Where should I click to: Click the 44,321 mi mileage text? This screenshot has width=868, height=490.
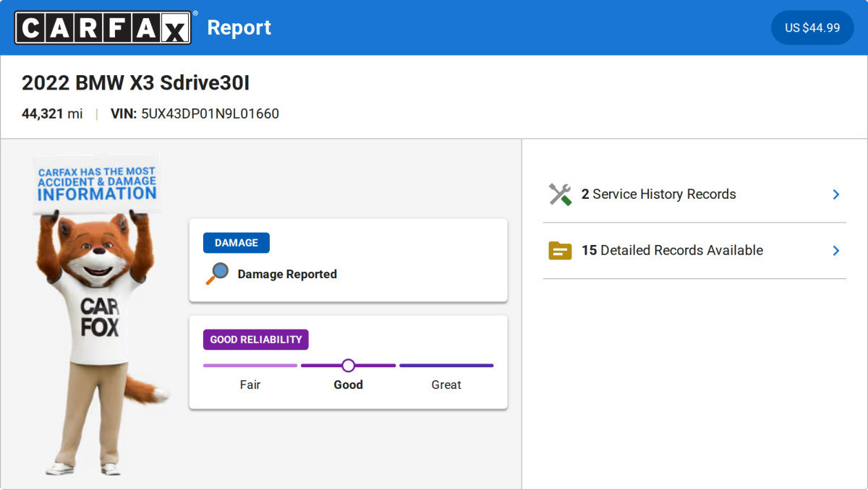[x=52, y=114]
